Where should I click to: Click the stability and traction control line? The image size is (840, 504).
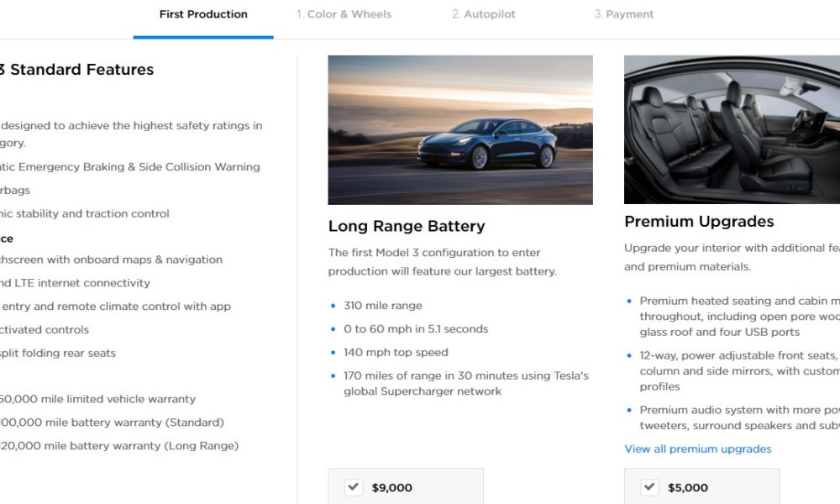click(85, 213)
